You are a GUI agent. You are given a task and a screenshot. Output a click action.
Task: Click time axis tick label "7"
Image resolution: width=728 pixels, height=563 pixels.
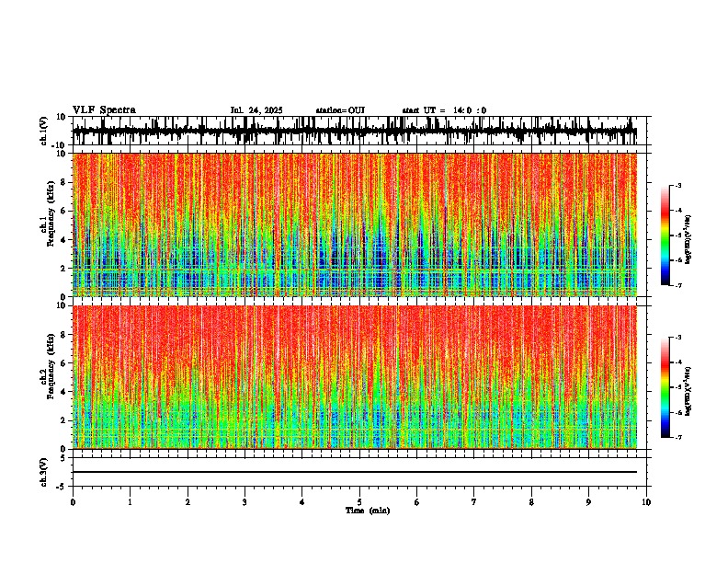[474, 502]
